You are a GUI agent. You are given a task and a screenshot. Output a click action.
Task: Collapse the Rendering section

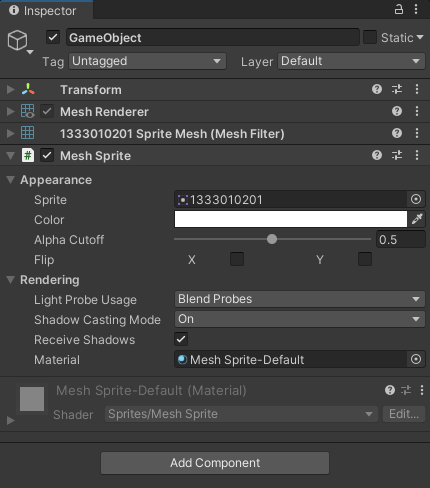pyautogui.click(x=11, y=280)
